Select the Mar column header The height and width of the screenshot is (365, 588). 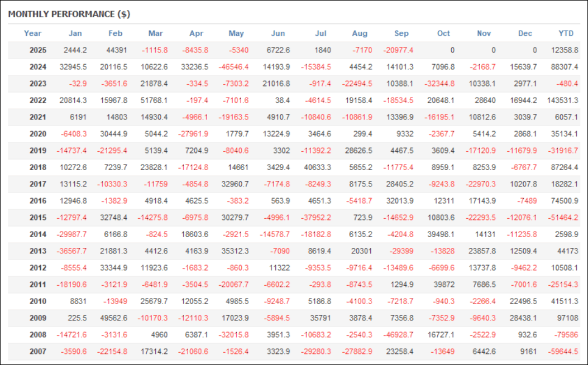[x=156, y=33]
